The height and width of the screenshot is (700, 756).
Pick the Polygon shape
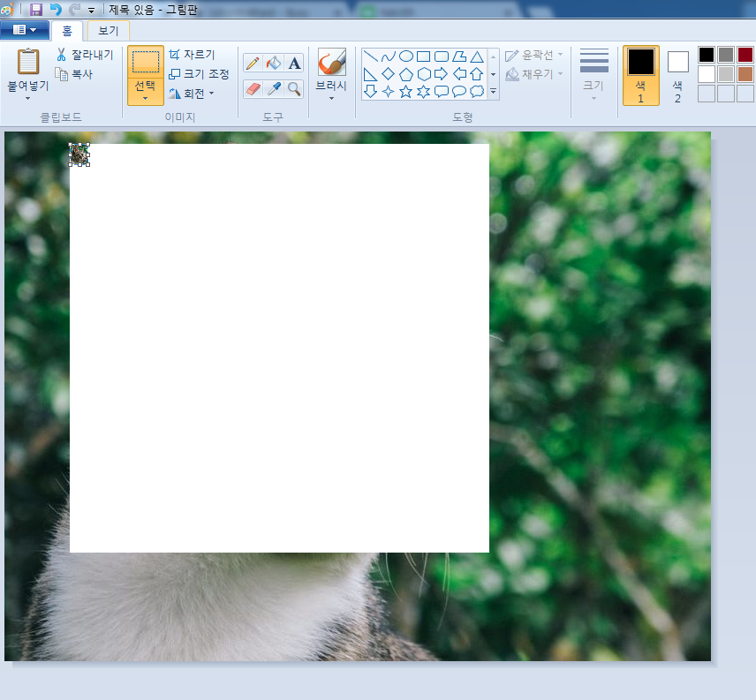[x=459, y=56]
